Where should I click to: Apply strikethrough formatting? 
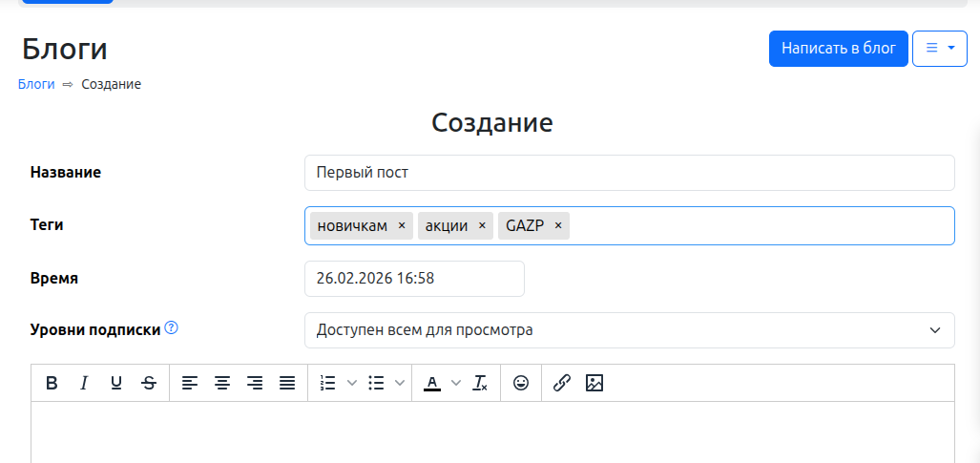[x=149, y=383]
